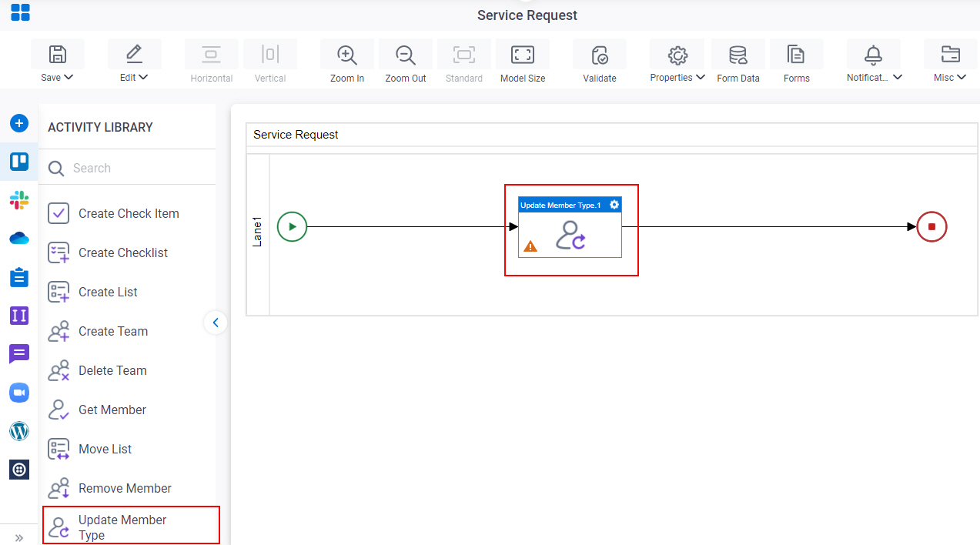This screenshot has height=545, width=980.
Task: Select the OneDrive cloud icon in sidebar
Action: (19, 239)
